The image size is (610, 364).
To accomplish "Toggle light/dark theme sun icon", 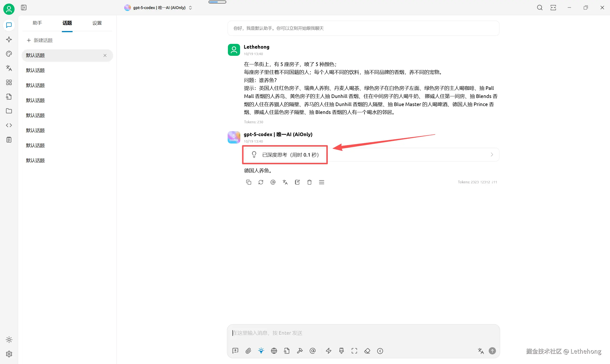I will pos(9,340).
